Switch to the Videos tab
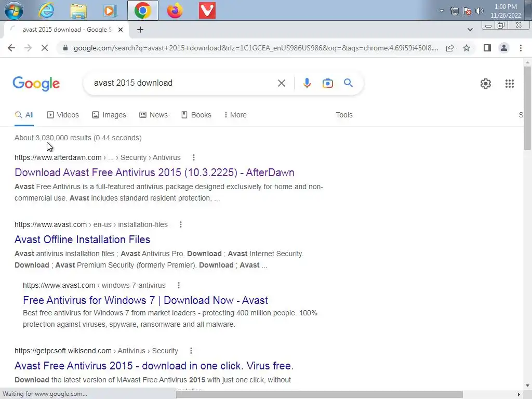Image resolution: width=532 pixels, height=399 pixels. (63, 115)
